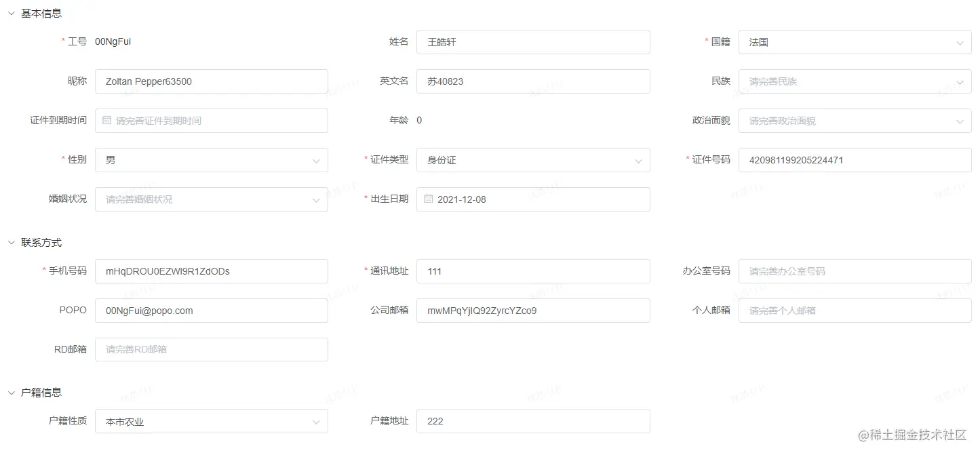Click the 年龄 label
980x455 pixels.
click(399, 120)
